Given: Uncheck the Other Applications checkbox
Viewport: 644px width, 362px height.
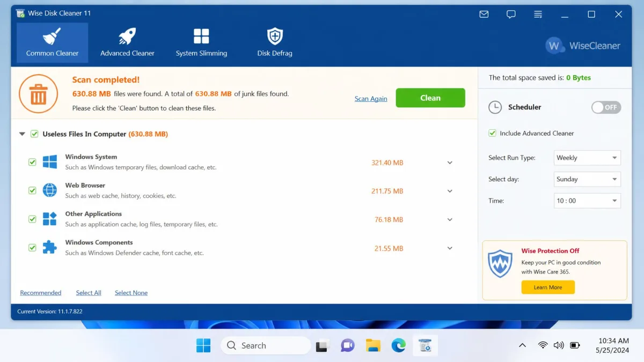Looking at the screenshot, I should click(x=32, y=219).
